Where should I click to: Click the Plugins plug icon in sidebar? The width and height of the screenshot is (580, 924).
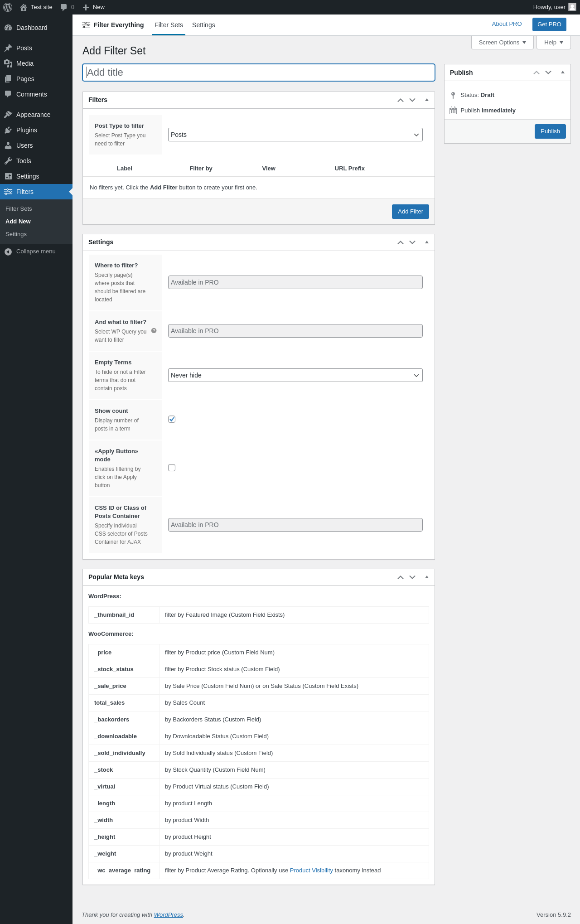(x=8, y=130)
